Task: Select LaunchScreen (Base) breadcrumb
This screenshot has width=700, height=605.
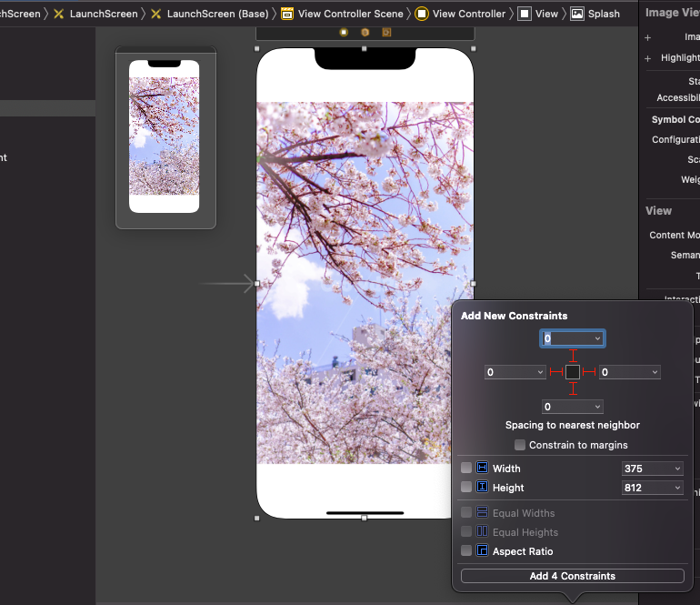Action: click(x=218, y=14)
